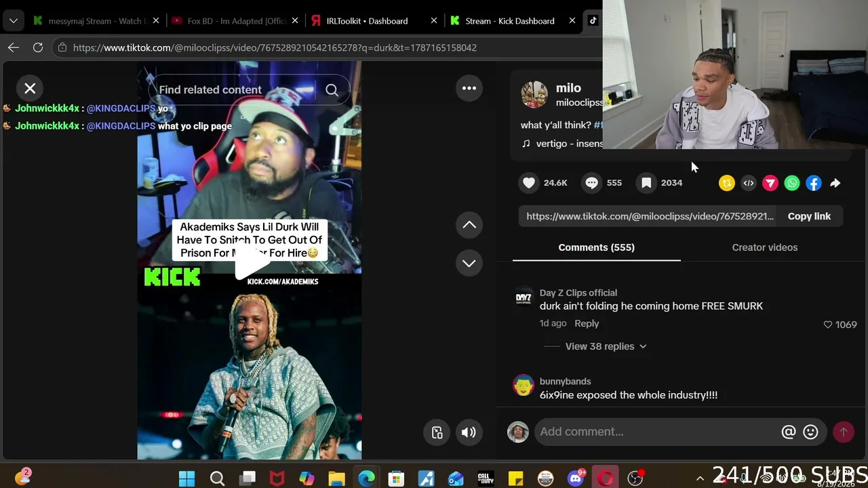Image resolution: width=868 pixels, height=488 pixels.
Task: Post comment with red arrow button
Action: pyautogui.click(x=844, y=432)
